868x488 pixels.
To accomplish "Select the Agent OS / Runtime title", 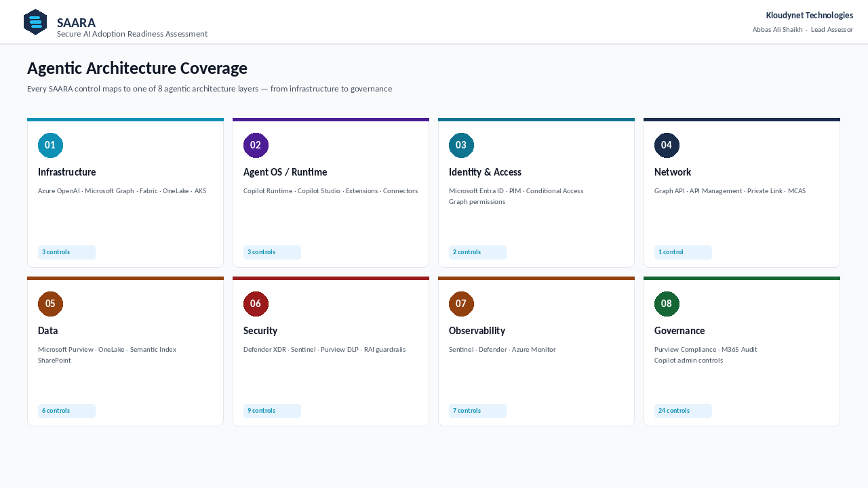I will (x=285, y=172).
